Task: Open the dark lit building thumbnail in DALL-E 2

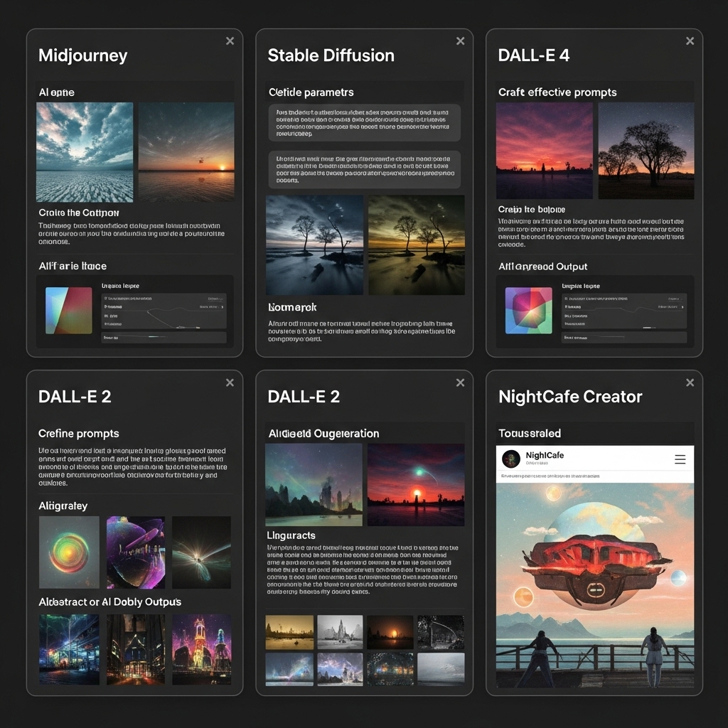Action: point(136,650)
